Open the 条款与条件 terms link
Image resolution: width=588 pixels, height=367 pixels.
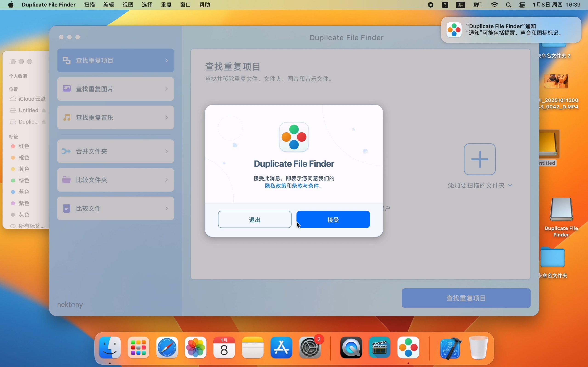click(305, 186)
